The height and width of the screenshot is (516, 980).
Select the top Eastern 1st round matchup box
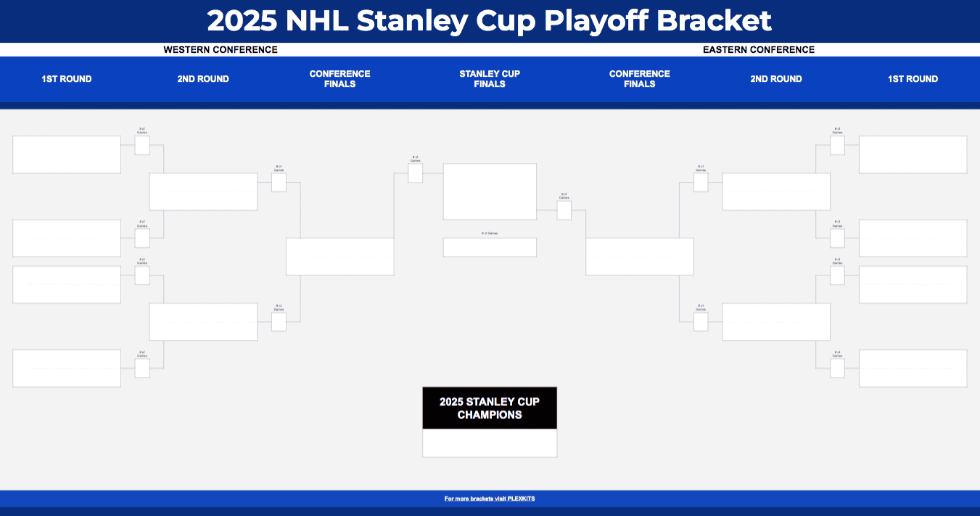click(913, 154)
